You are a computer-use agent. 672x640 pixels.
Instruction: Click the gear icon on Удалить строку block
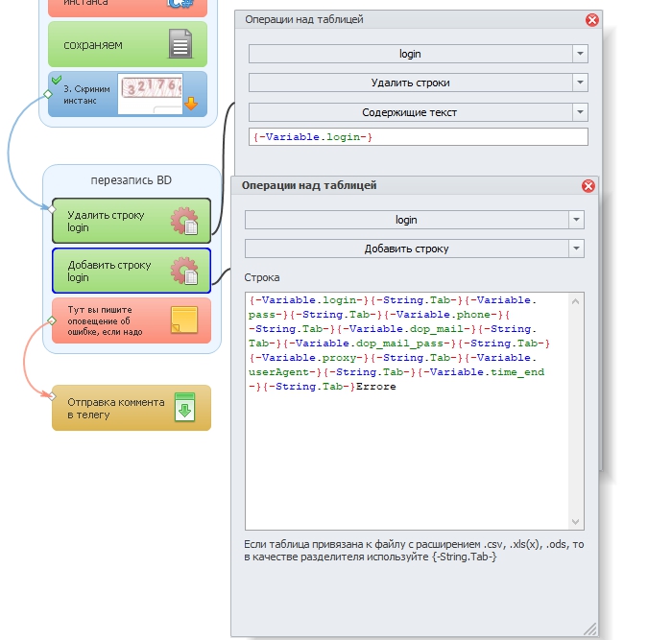coord(183,222)
